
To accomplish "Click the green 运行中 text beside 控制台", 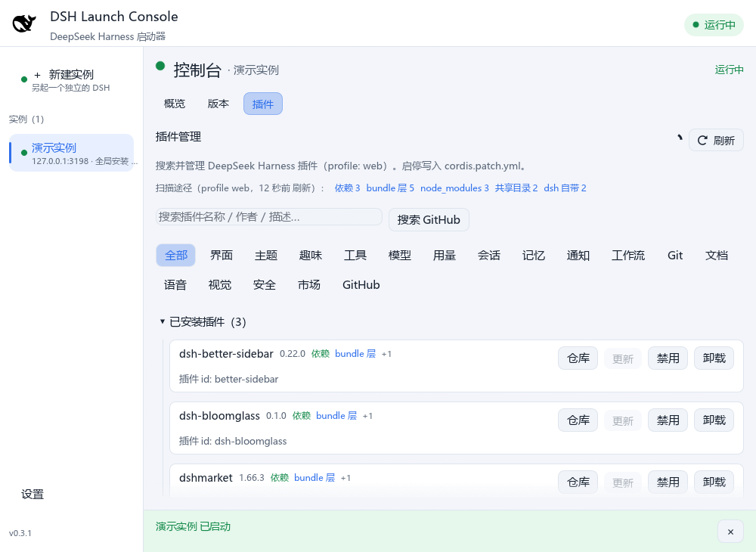I will click(729, 70).
